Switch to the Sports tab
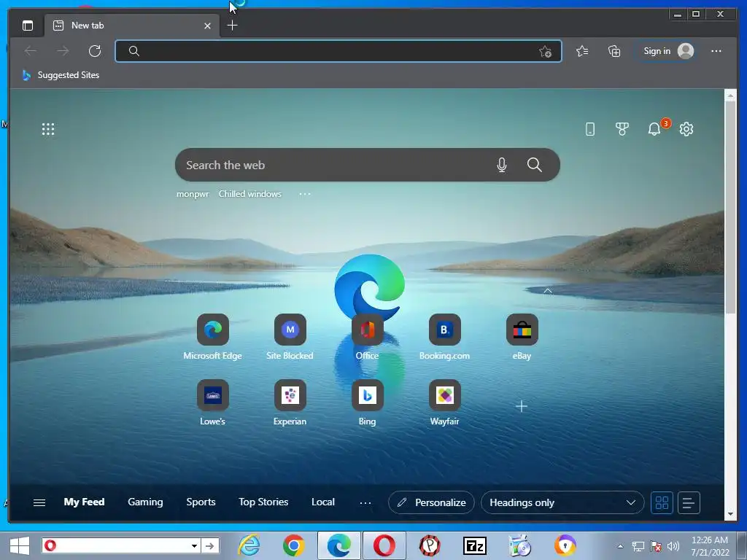Image resolution: width=747 pixels, height=560 pixels. coord(201,502)
